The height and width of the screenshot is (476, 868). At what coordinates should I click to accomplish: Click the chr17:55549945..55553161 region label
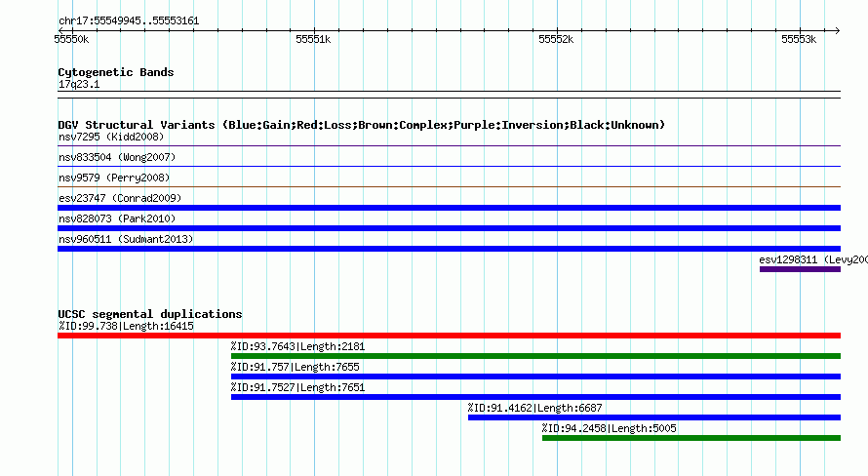click(x=129, y=21)
